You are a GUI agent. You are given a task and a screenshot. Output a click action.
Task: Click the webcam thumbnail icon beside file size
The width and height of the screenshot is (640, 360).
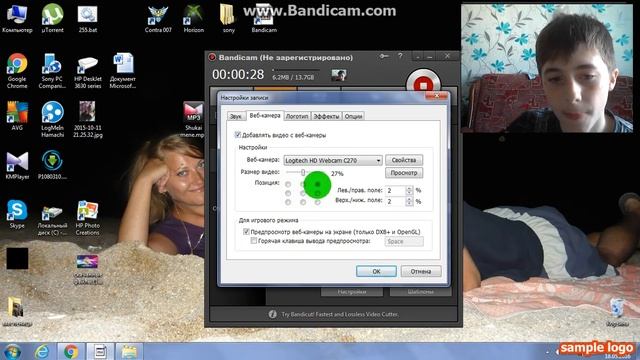coord(338,75)
